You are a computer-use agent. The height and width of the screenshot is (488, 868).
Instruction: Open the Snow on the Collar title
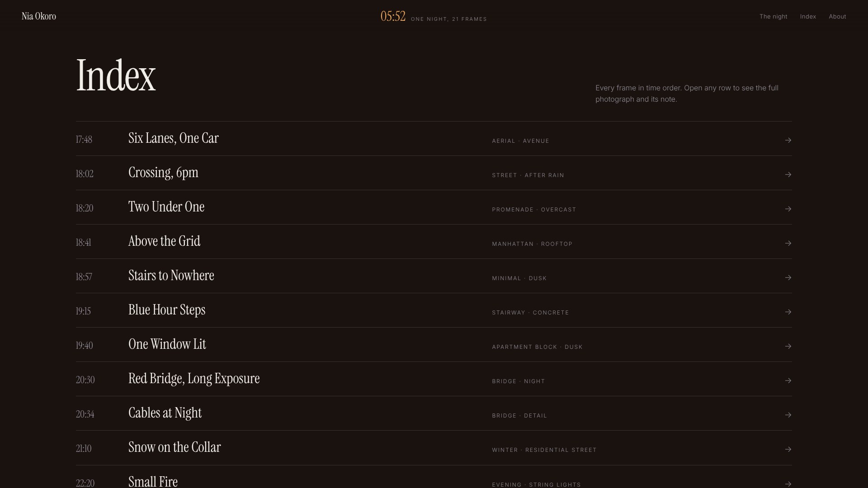click(x=175, y=447)
